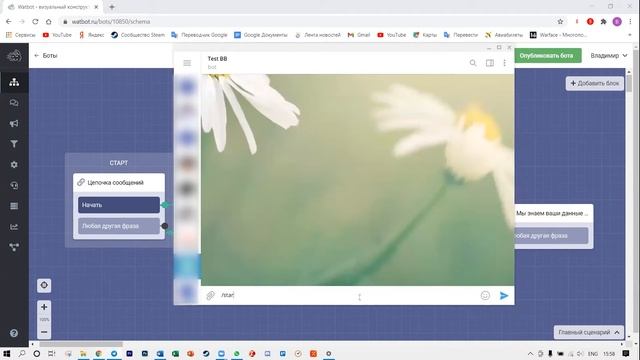The width and height of the screenshot is (640, 360).
Task: Open Windows notification center
Action: pos(626,353)
